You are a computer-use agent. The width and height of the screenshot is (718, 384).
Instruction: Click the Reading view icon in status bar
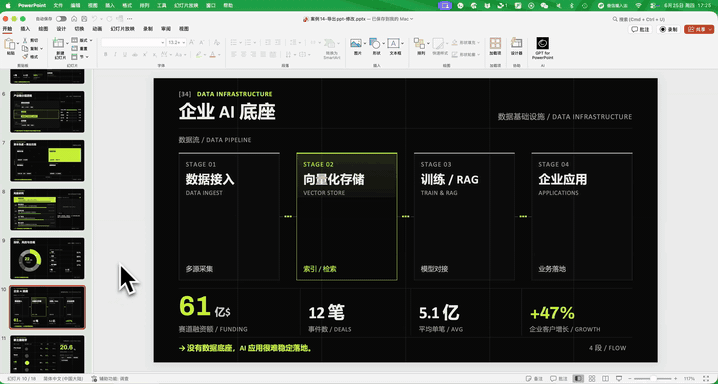point(605,379)
